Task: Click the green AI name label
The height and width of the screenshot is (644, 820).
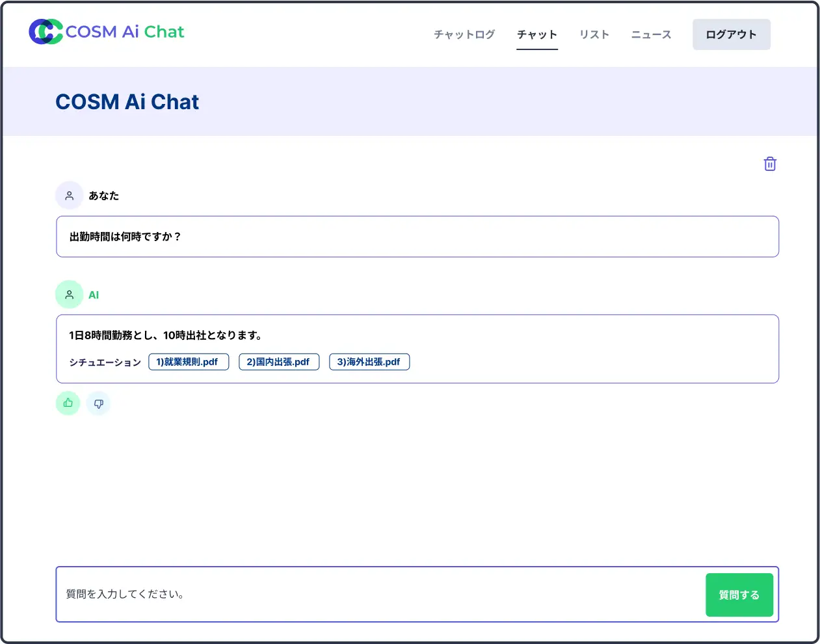Action: [x=94, y=295]
